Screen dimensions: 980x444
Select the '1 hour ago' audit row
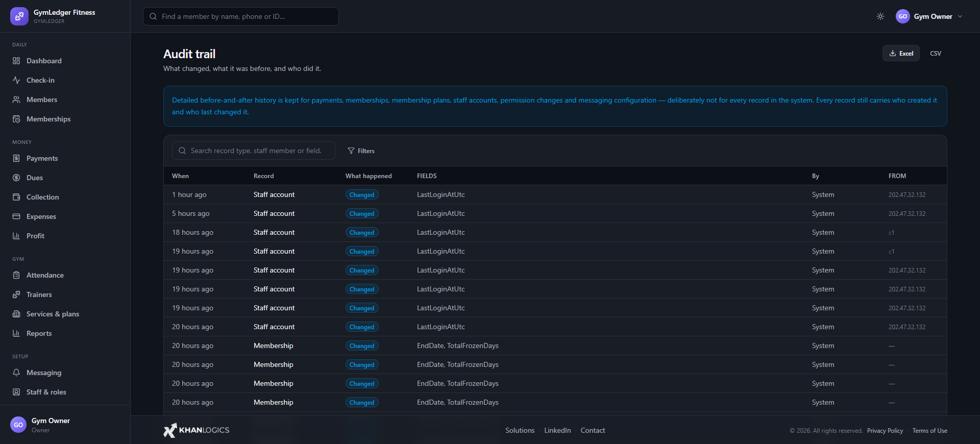pos(555,194)
